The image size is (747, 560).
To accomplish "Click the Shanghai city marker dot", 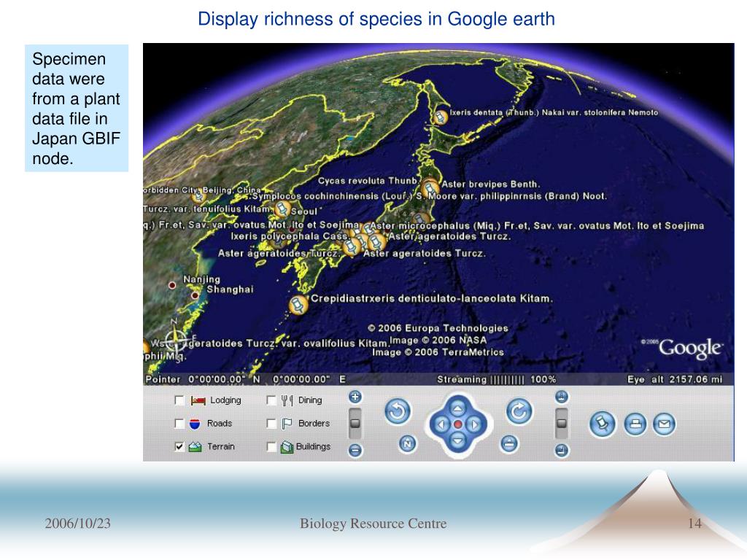I will tap(195, 295).
